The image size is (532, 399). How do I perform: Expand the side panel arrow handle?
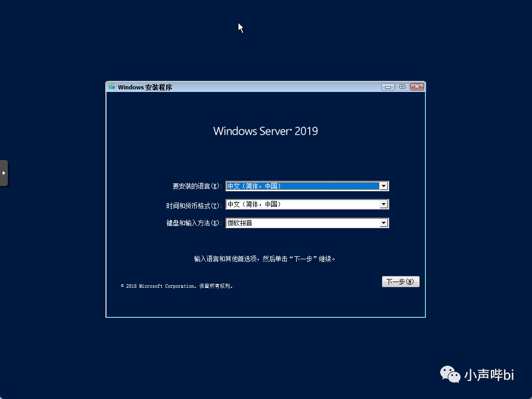(x=4, y=173)
